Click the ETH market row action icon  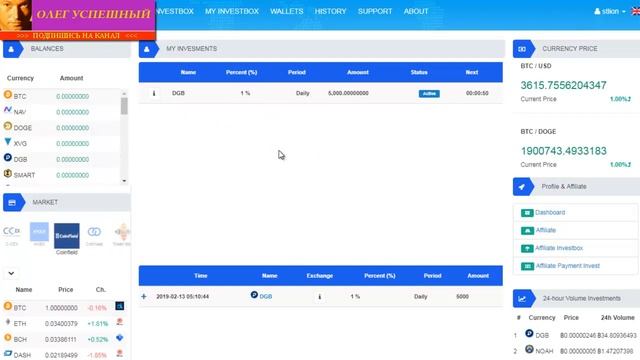point(120,322)
